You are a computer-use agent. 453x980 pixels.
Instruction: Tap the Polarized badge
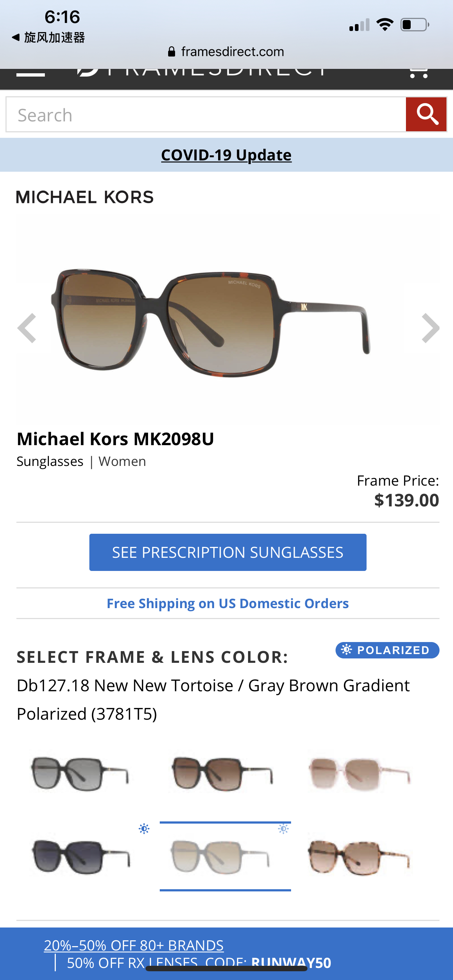[387, 650]
